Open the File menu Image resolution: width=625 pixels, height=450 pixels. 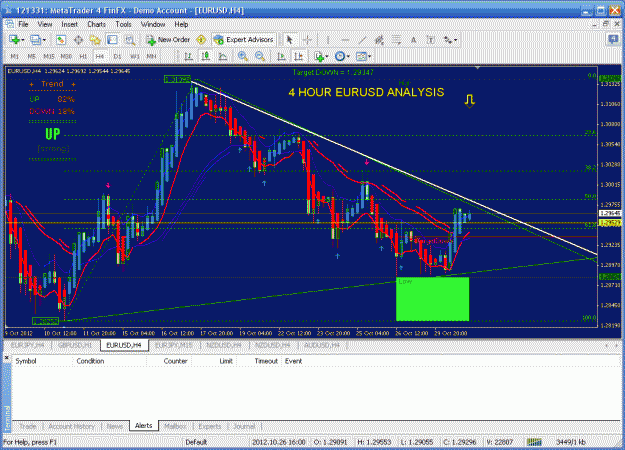pos(23,24)
